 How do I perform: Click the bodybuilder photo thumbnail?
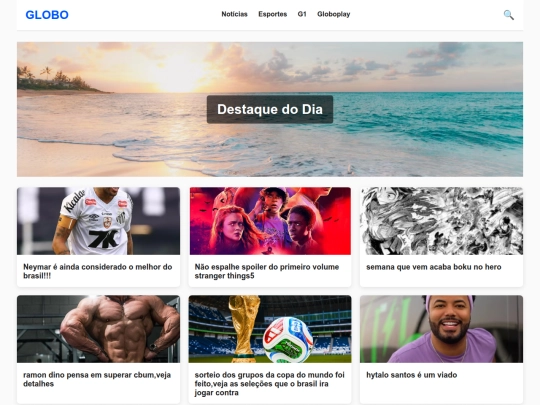(x=98, y=329)
